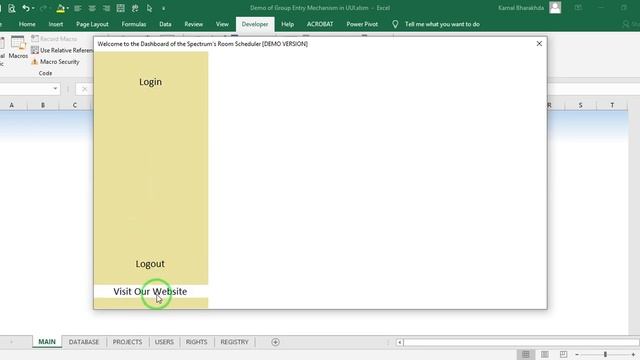This screenshot has width=640, height=360.
Task: Switch to the USERS sheet tab
Action: [164, 342]
